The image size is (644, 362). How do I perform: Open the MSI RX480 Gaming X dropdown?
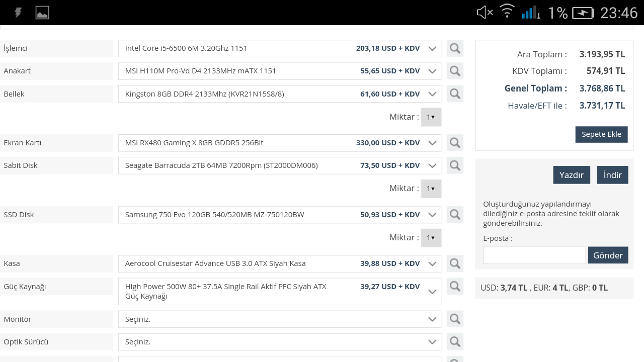pyautogui.click(x=280, y=143)
